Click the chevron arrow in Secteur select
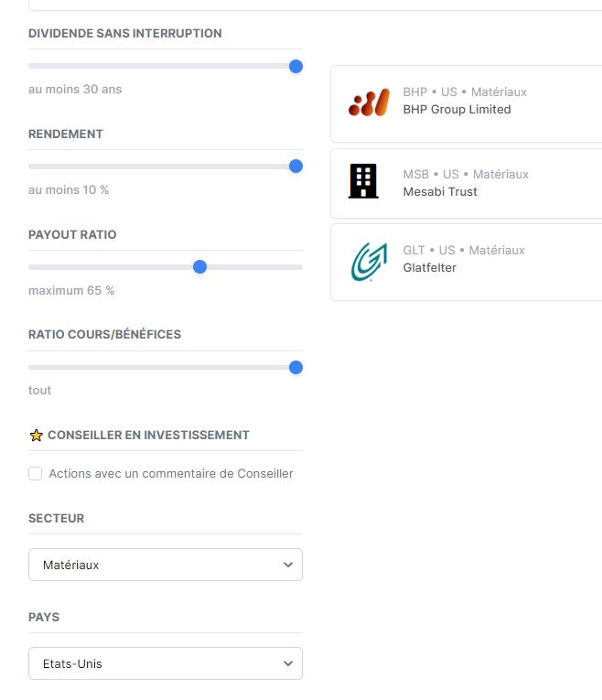This screenshot has width=602, height=700. click(288, 565)
